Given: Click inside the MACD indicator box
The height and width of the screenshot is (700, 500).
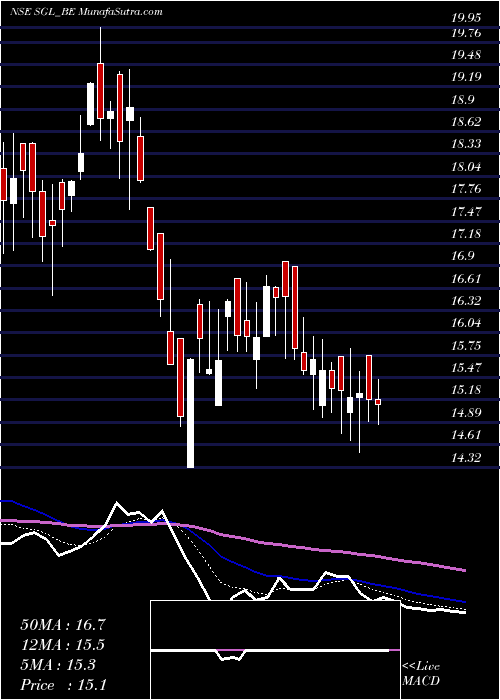Looking at the screenshot, I should tap(275, 650).
